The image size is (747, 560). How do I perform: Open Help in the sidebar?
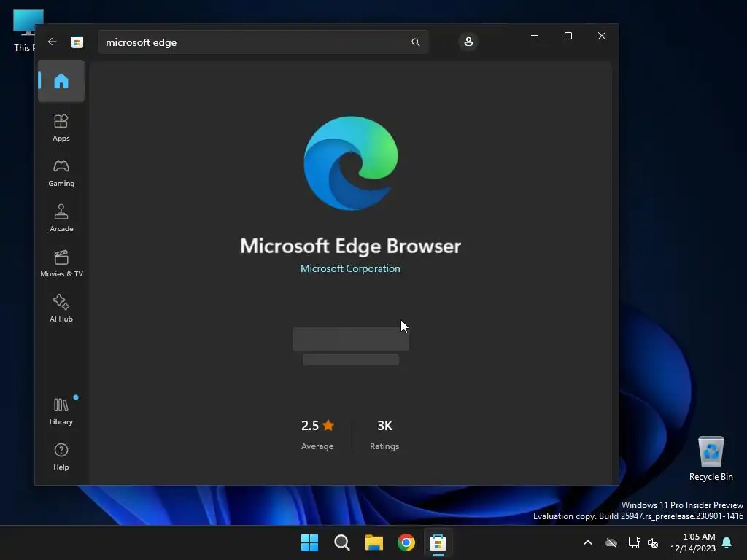(x=61, y=456)
